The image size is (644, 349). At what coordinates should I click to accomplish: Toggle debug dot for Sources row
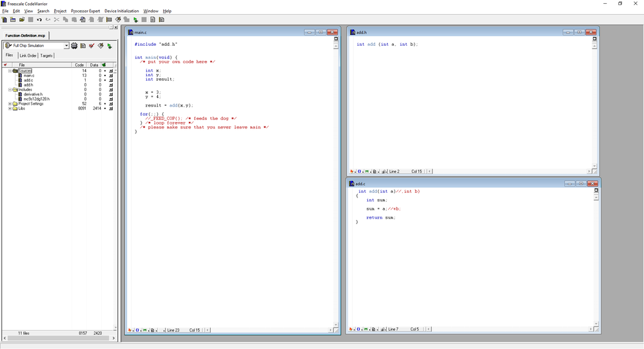pos(104,71)
